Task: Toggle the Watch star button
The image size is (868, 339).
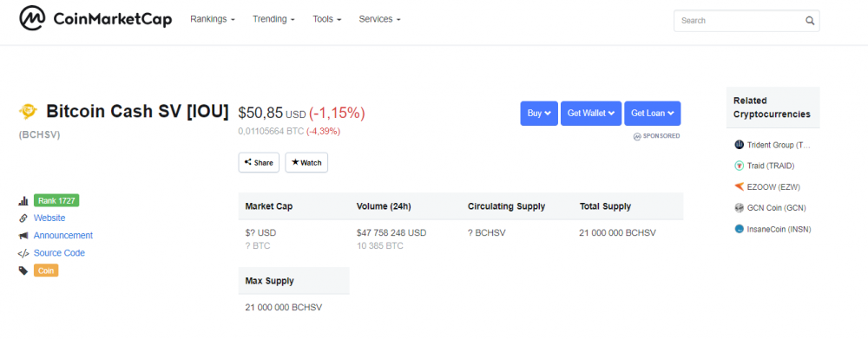Action: 306,163
